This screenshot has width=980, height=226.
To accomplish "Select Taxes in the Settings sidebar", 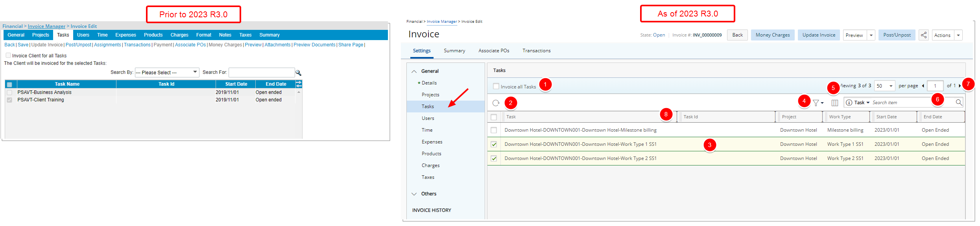I will 428,177.
